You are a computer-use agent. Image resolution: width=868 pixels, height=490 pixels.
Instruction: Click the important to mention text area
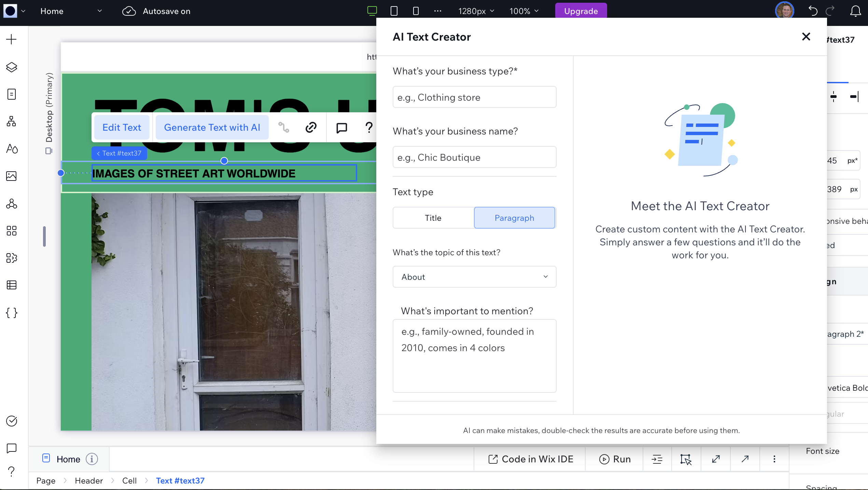(474, 356)
